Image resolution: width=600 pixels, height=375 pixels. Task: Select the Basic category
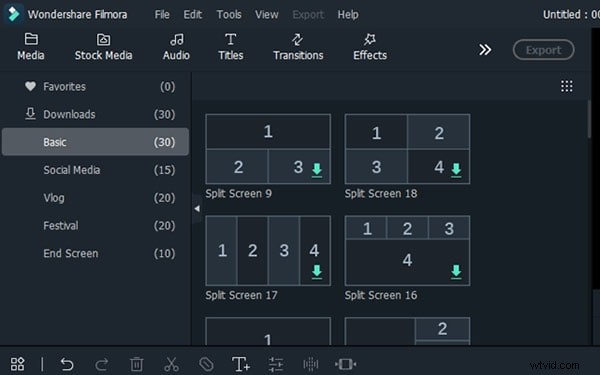click(95, 142)
